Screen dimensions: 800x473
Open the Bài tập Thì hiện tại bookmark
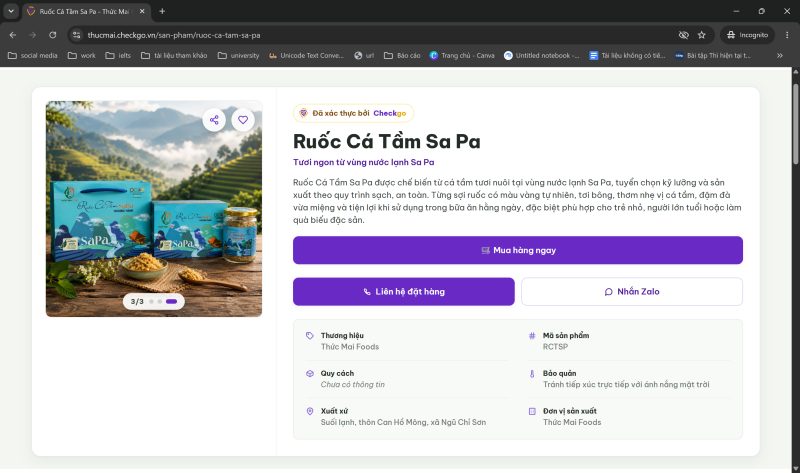(713, 56)
